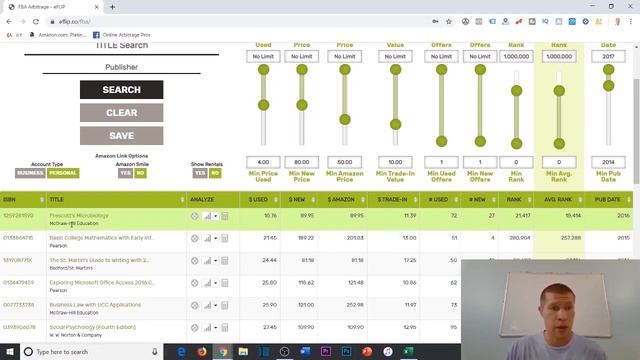Select NO under Show Rentals
Image resolution: width=640 pixels, height=360 pixels.
click(215, 173)
